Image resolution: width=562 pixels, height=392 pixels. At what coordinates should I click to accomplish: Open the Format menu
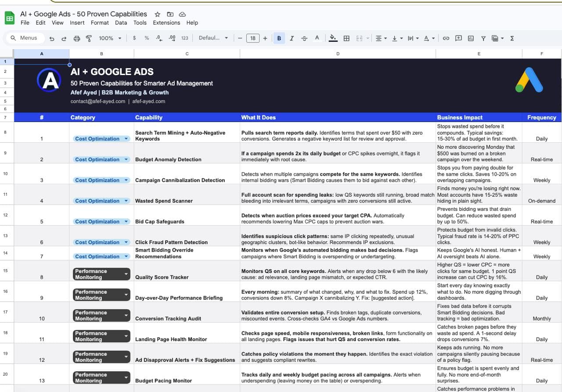[100, 23]
